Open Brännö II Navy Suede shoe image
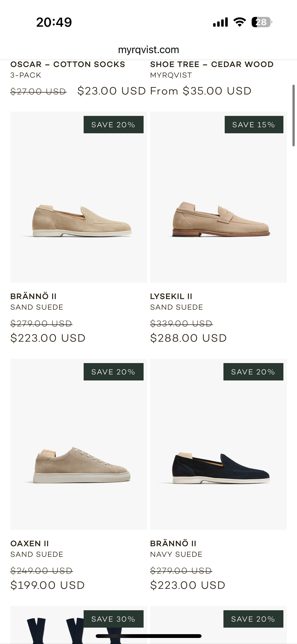Viewport: 297px width, 644px height. point(218,444)
